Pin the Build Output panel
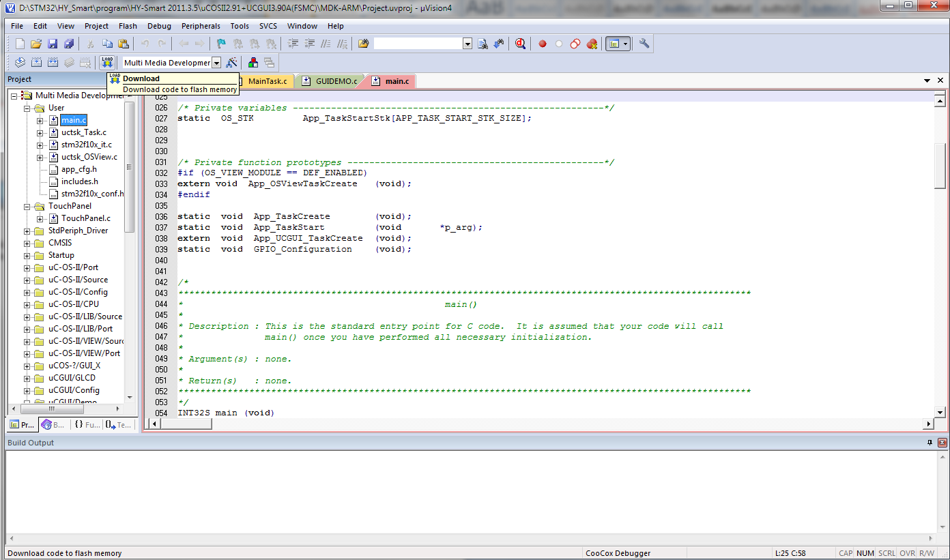 [x=930, y=443]
